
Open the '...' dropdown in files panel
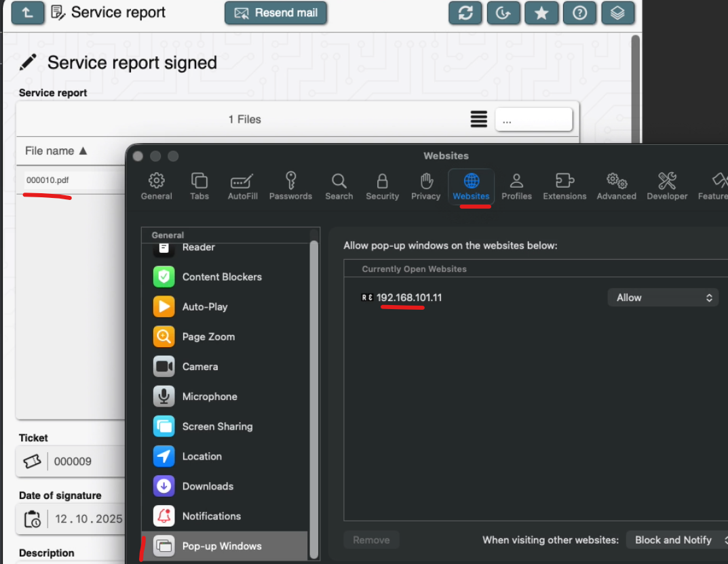point(533,120)
